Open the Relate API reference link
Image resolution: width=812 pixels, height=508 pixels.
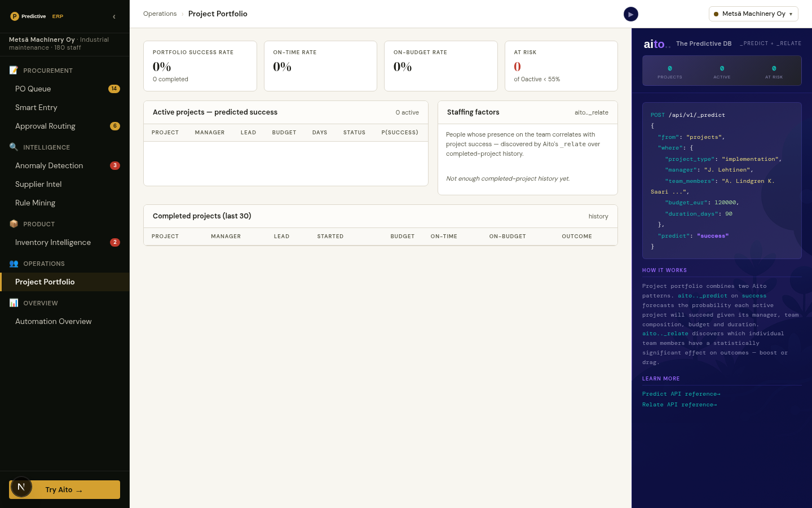coord(679,405)
